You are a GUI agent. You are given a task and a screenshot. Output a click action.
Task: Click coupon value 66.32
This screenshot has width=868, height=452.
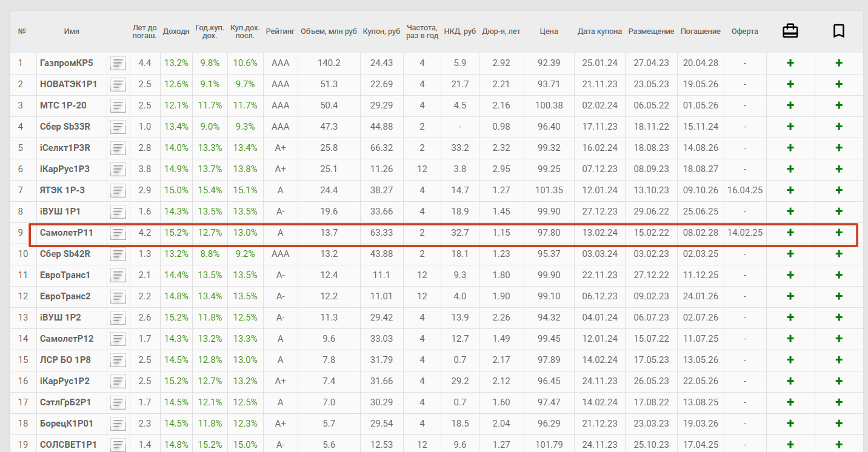tap(381, 148)
